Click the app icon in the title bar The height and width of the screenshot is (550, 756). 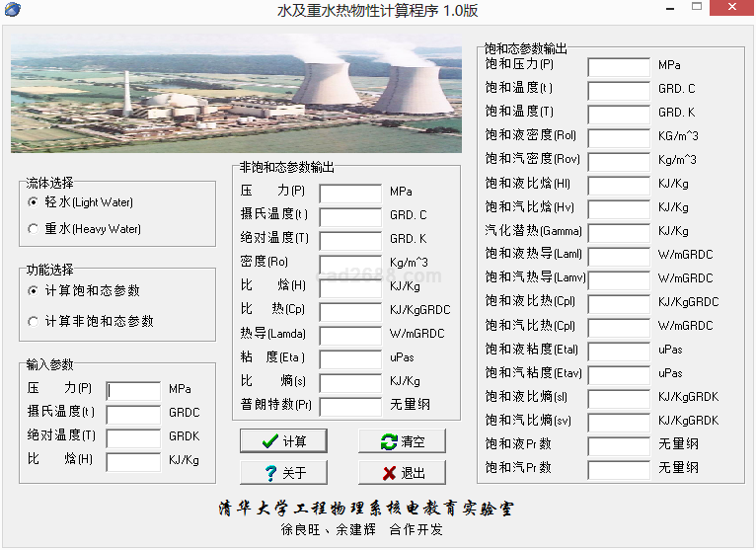click(11, 10)
